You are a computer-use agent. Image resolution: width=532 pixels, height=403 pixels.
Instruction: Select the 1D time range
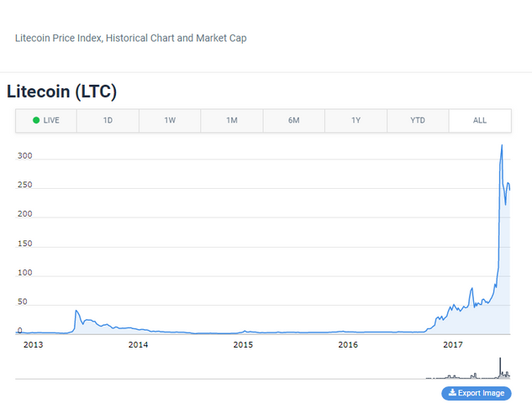point(108,121)
